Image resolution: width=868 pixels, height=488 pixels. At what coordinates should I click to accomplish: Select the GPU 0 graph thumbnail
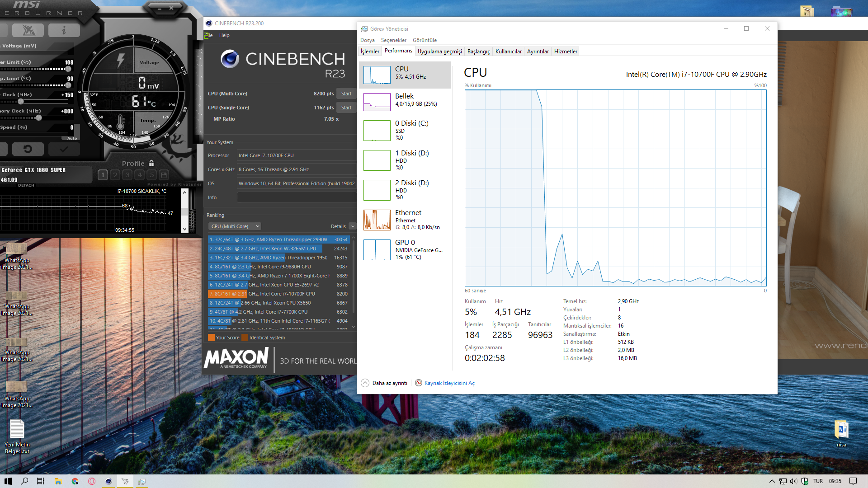377,250
